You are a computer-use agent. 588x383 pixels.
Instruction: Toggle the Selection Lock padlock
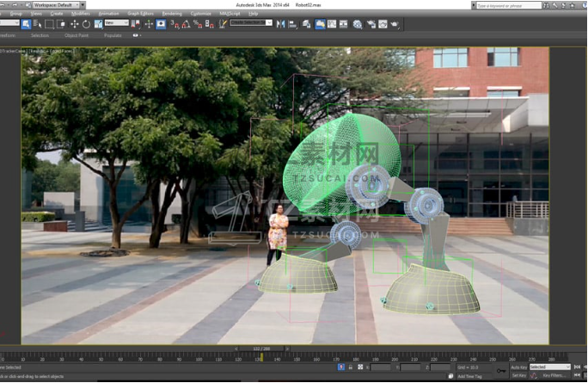tap(350, 367)
